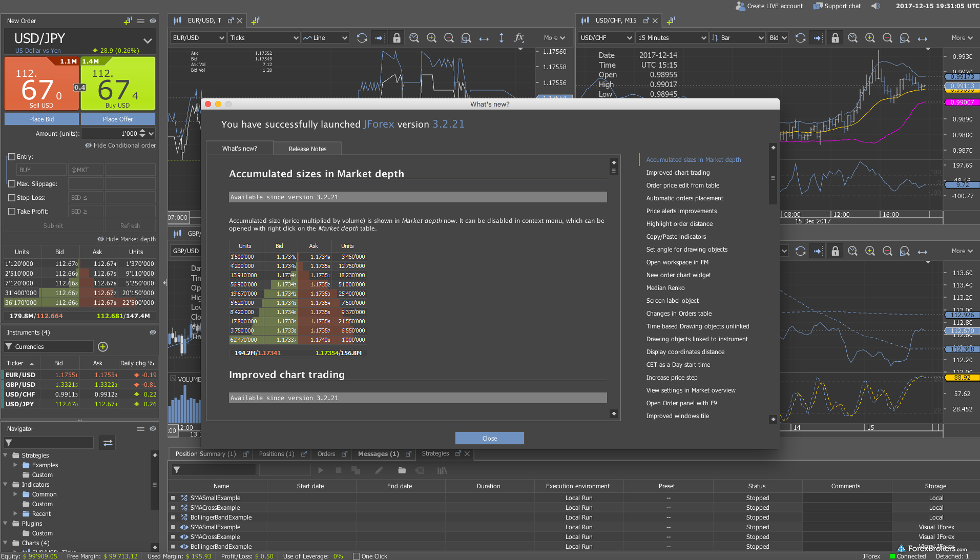Enable the Take Profit checkbox

(x=12, y=212)
